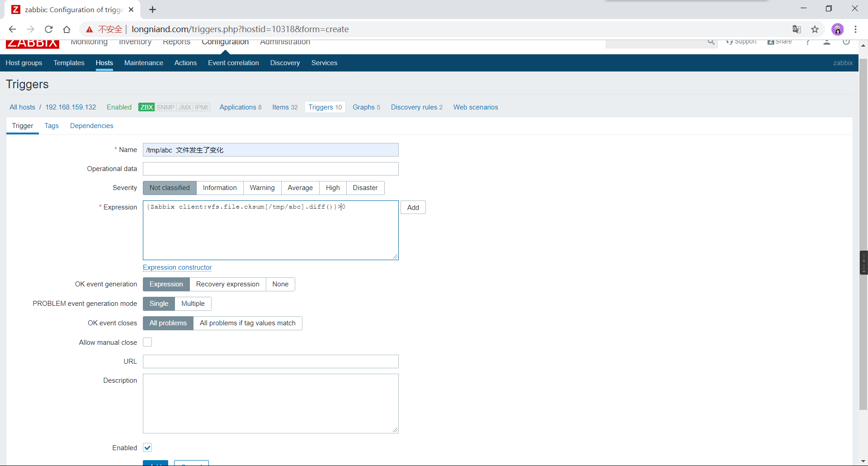This screenshot has height=466, width=868.
Task: Click the not-secure warning triangle icon
Action: pos(90,29)
